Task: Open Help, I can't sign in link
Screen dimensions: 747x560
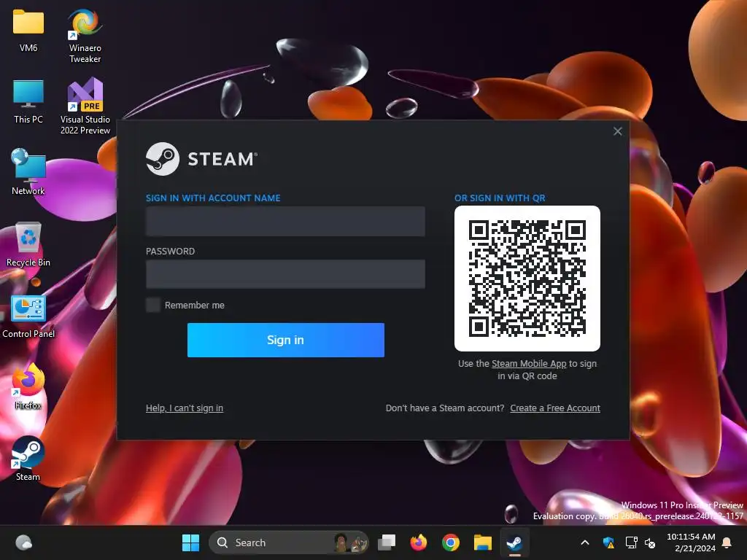Action: click(185, 408)
